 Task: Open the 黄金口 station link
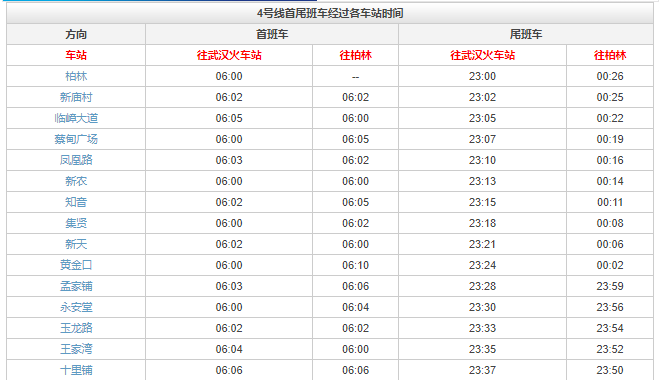(x=76, y=265)
